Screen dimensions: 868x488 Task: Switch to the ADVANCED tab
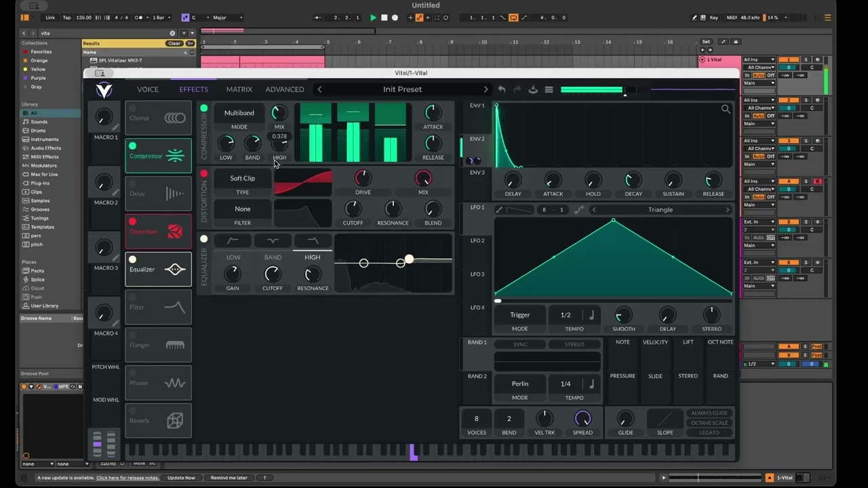(285, 89)
